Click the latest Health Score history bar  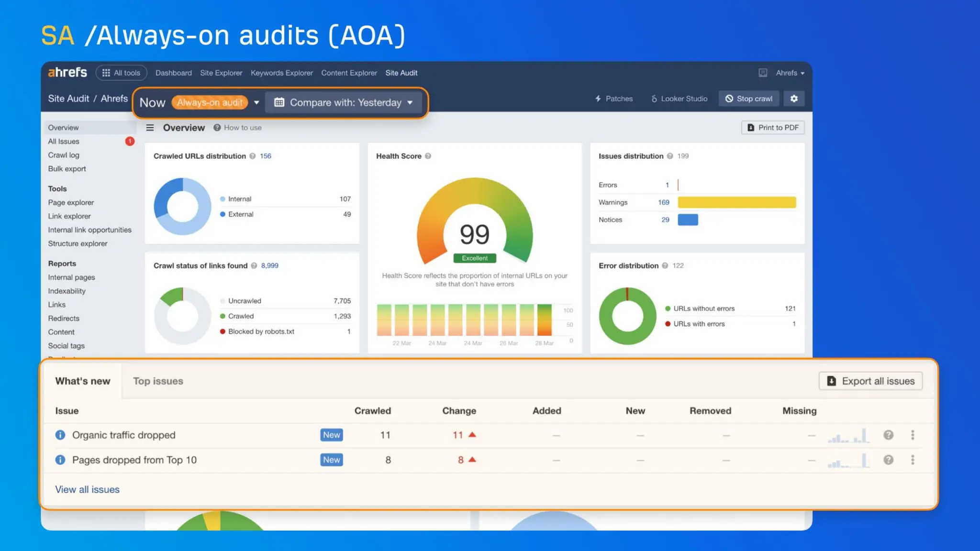(x=544, y=320)
